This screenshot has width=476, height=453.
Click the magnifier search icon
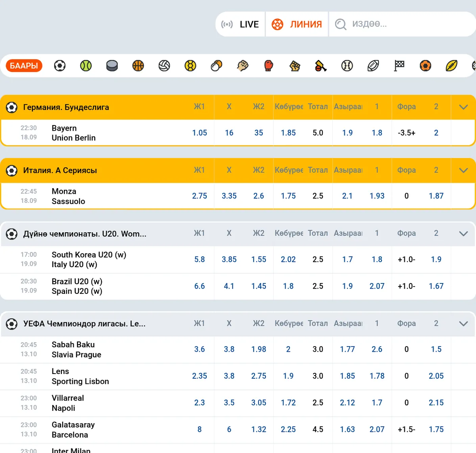[x=341, y=24]
